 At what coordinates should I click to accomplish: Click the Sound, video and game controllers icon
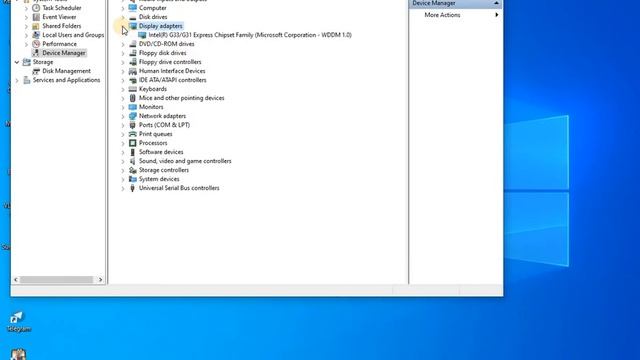[x=133, y=161]
